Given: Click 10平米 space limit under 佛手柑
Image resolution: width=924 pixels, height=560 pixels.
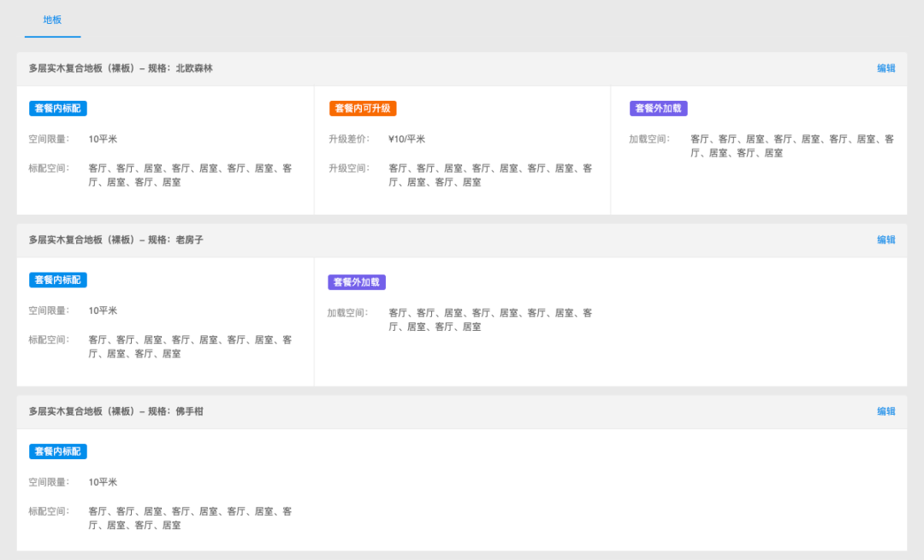Looking at the screenshot, I should pos(103,481).
